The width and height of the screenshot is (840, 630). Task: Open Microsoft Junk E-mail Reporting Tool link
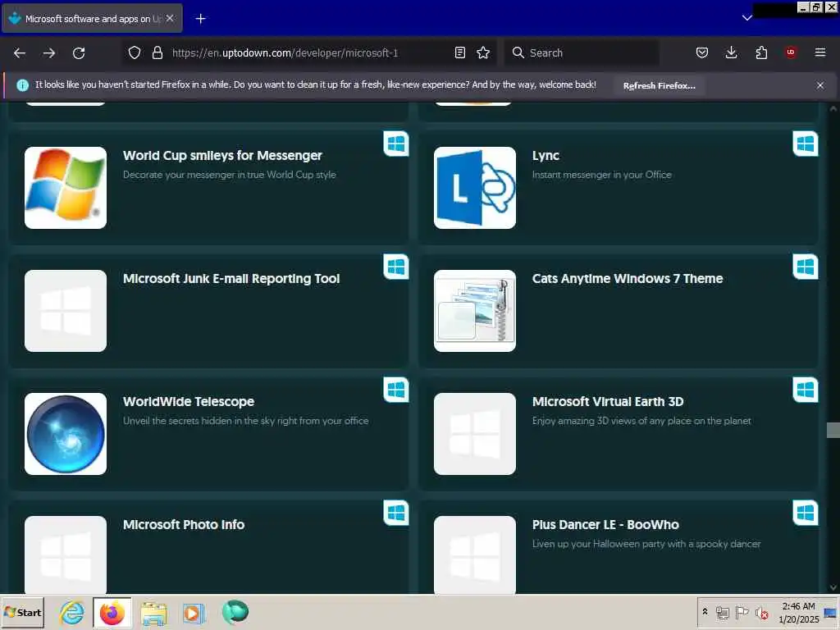coord(231,279)
